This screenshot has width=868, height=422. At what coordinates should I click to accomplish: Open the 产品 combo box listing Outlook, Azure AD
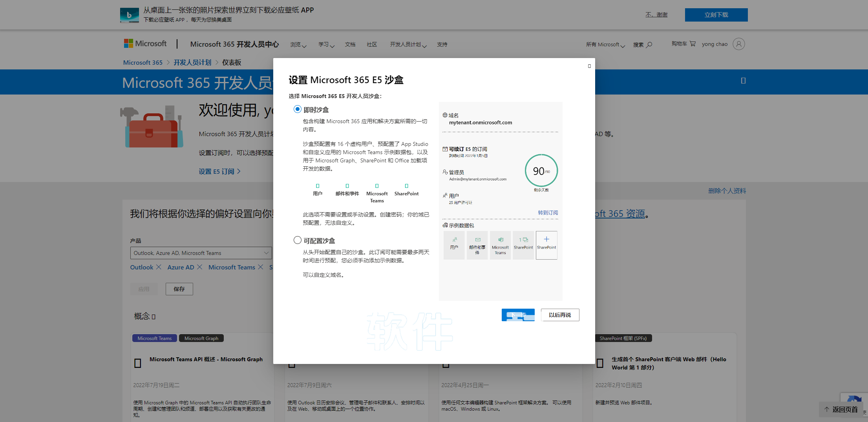click(201, 253)
